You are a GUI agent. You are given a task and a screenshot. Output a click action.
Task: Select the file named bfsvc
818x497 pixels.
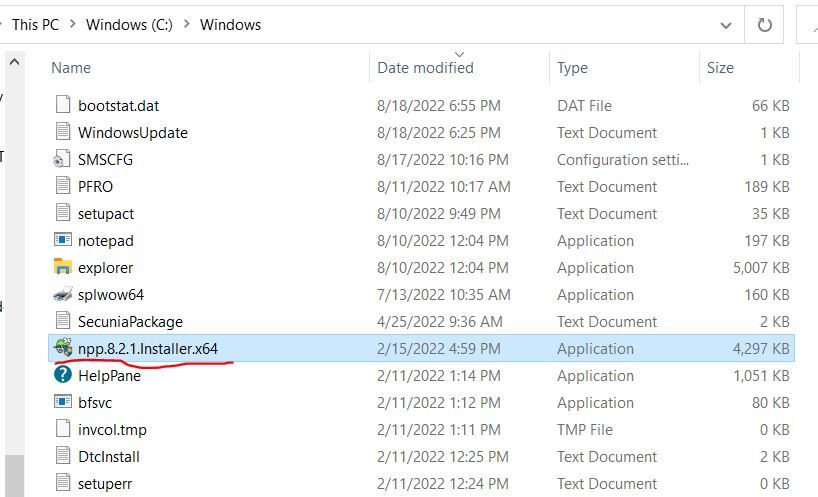click(95, 403)
